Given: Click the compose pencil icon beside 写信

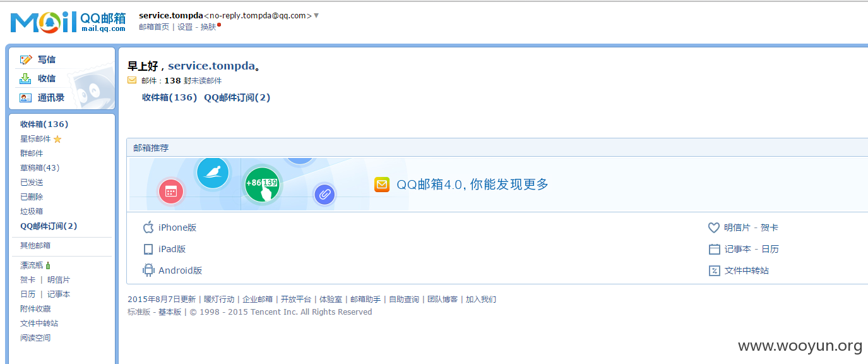Looking at the screenshot, I should coord(26,59).
